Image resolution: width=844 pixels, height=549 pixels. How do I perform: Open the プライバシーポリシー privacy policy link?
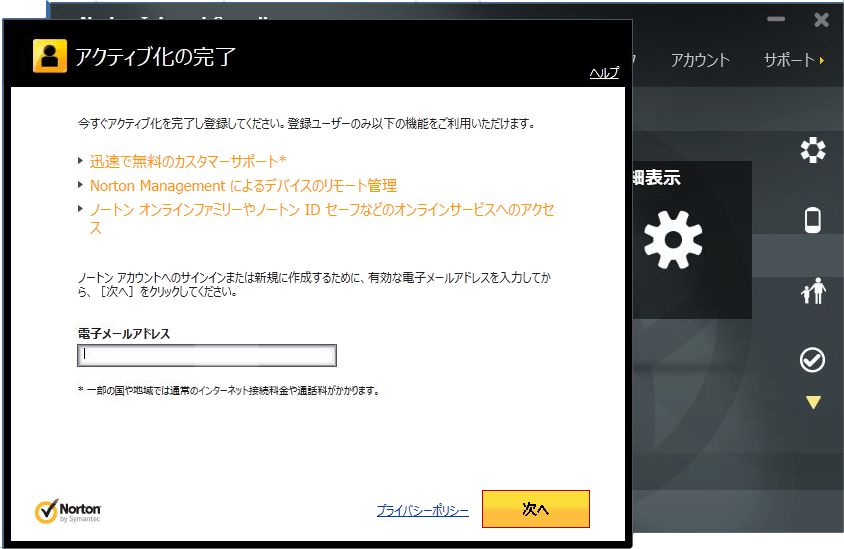[x=423, y=510]
